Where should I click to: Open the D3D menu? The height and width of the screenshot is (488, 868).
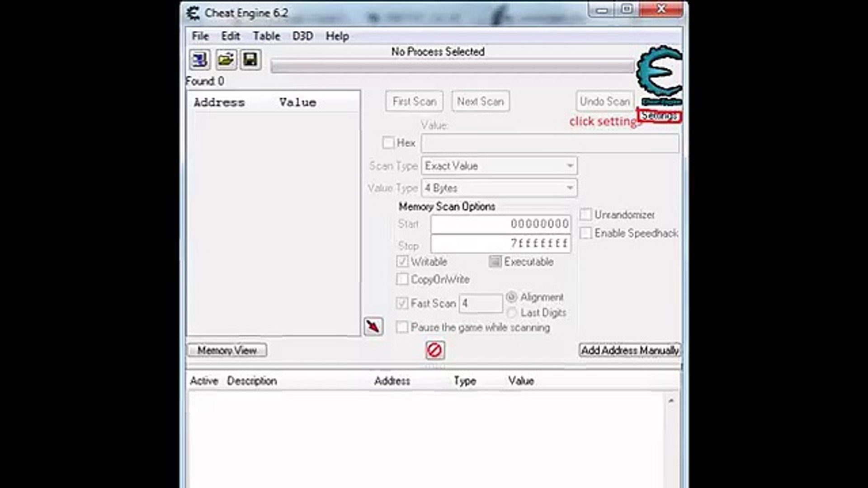click(x=302, y=36)
